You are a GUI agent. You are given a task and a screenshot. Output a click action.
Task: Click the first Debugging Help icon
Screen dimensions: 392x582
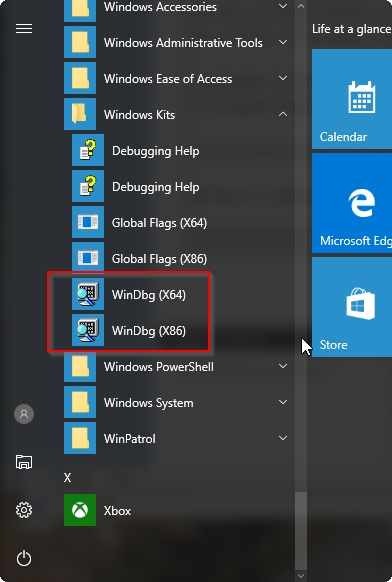(x=88, y=150)
